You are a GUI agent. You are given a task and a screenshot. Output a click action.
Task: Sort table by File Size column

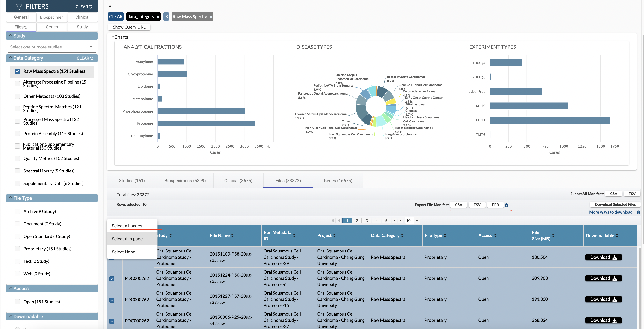pyautogui.click(x=553, y=236)
